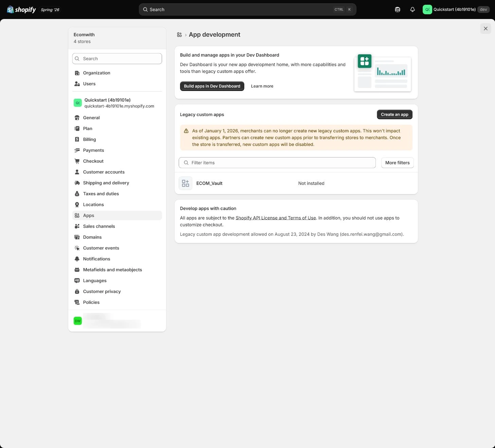
Task: Open the Organization settings page
Action: tap(117, 73)
